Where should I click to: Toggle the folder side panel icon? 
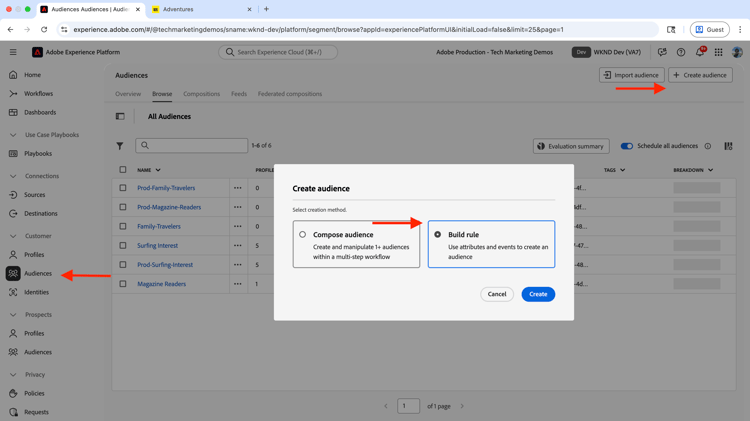120,116
